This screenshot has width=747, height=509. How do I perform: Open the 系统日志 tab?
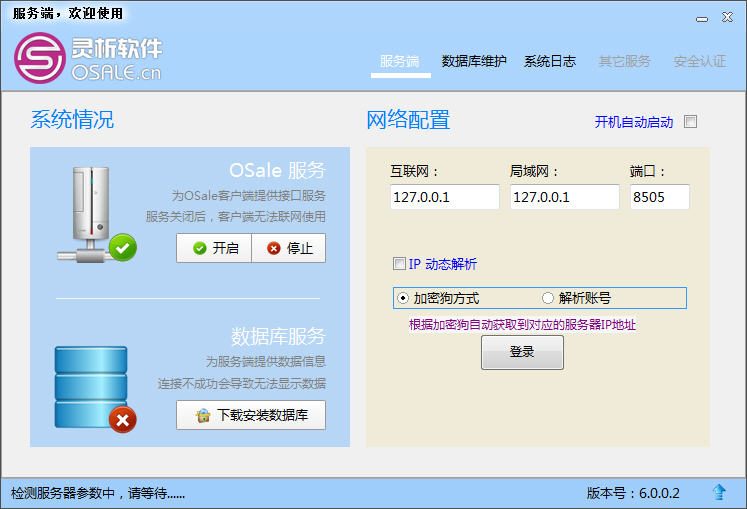(550, 61)
